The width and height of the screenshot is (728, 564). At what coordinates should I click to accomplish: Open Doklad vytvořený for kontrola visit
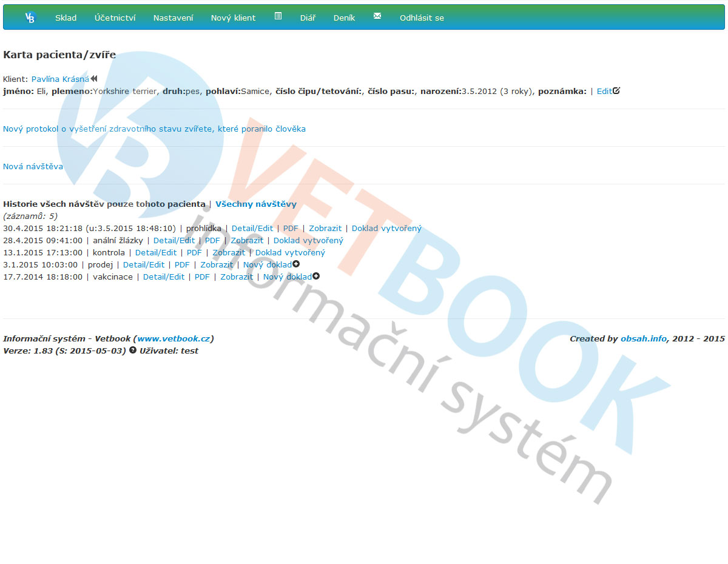point(290,252)
